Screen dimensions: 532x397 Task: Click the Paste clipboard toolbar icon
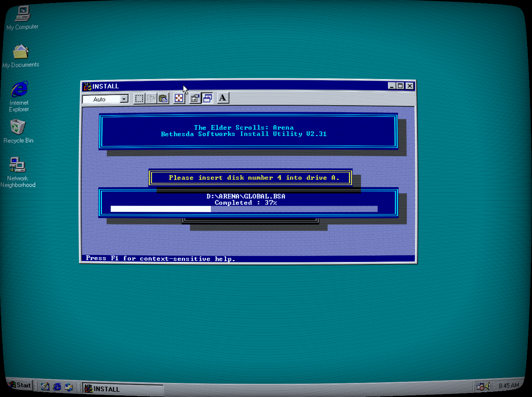[x=163, y=99]
